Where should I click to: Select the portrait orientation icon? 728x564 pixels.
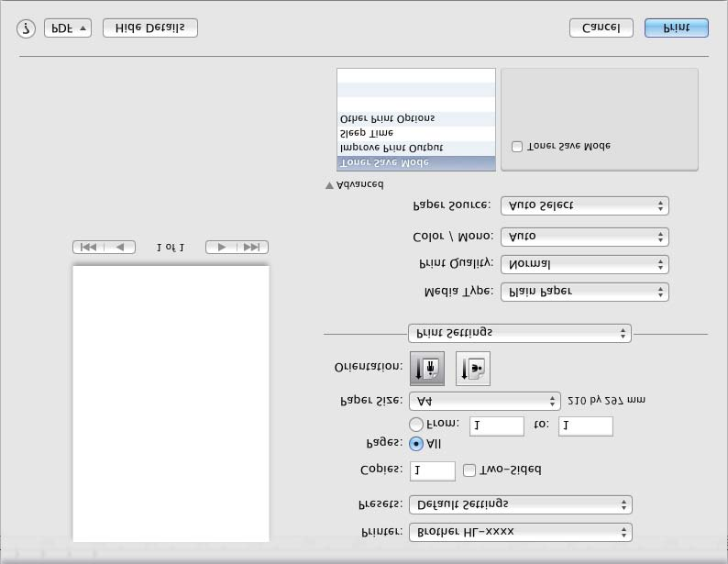click(x=427, y=369)
